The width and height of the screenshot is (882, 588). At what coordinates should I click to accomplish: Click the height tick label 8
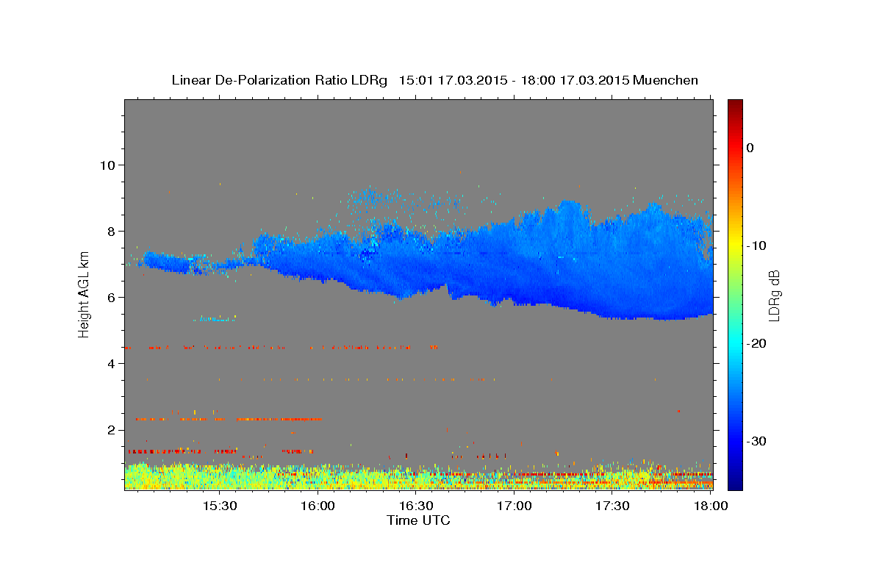click(112, 231)
